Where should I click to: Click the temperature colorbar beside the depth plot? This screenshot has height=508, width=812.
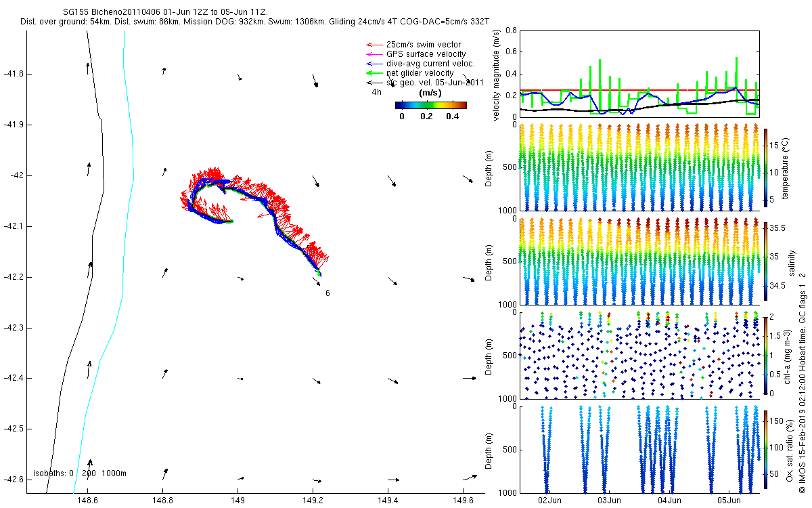pyautogui.click(x=765, y=167)
